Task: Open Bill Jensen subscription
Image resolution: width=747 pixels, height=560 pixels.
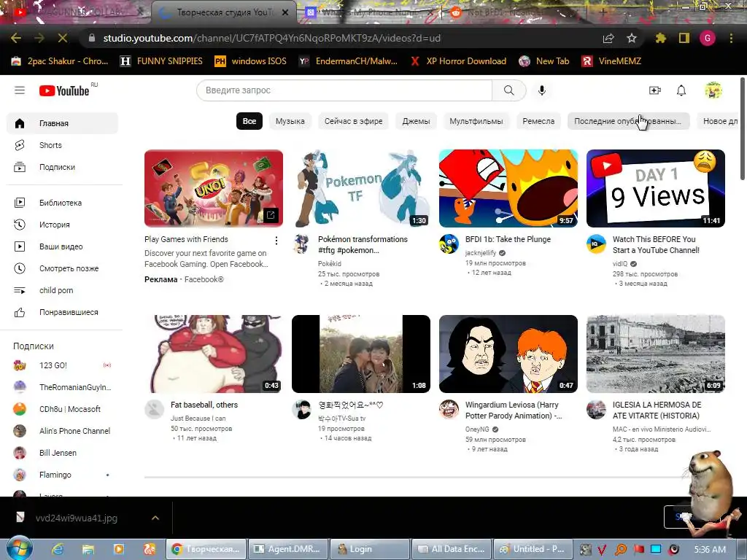Action: [x=63, y=453]
